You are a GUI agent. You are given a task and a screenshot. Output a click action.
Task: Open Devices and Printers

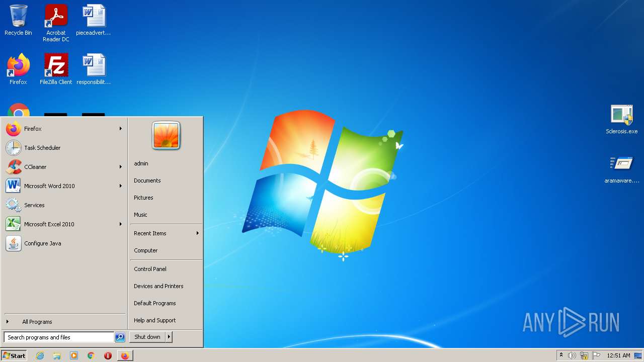[x=166, y=286]
